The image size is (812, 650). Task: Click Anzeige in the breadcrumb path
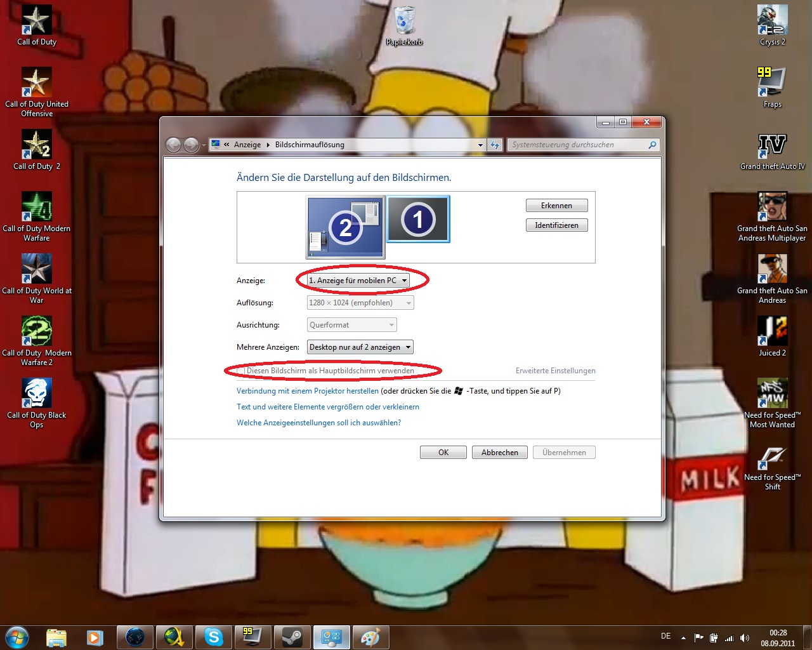247,145
